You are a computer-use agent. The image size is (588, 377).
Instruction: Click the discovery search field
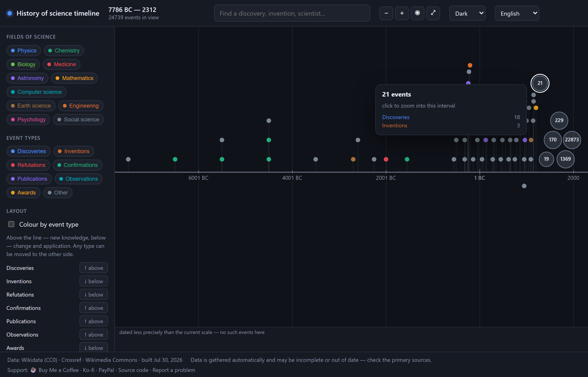292,13
